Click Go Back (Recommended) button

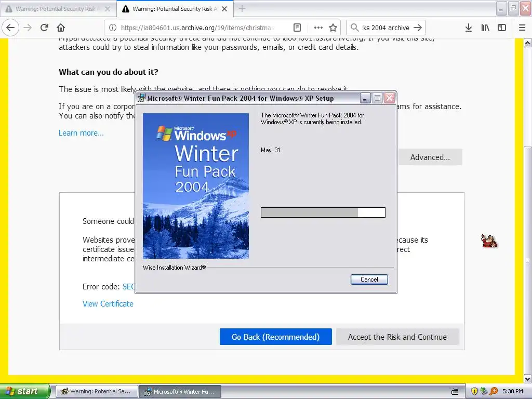pos(275,337)
